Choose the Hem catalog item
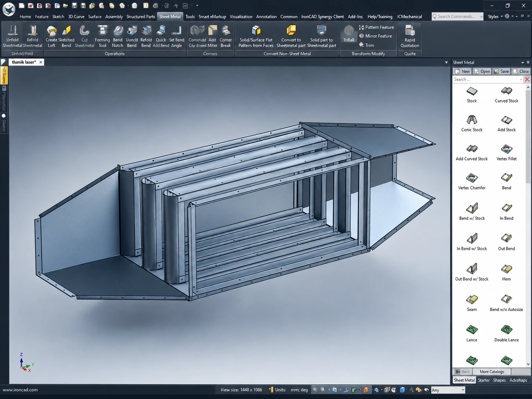This screenshot has height=399, width=532. point(506,273)
